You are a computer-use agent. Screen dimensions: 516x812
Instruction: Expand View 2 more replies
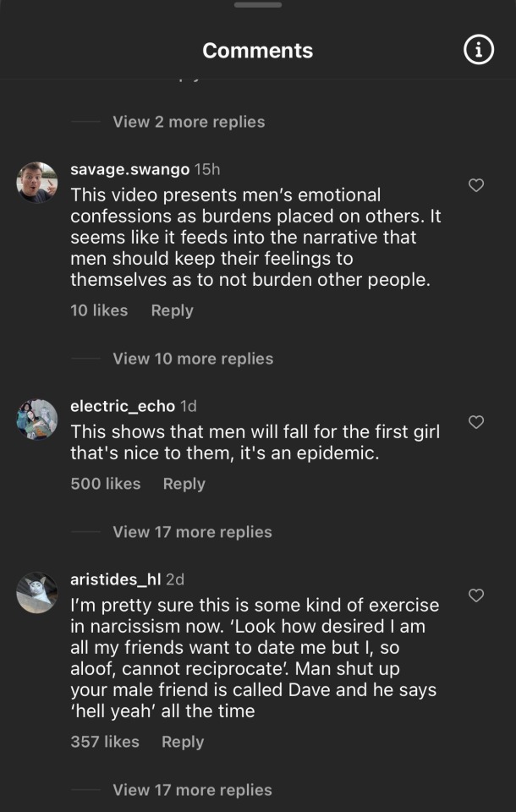pos(189,122)
